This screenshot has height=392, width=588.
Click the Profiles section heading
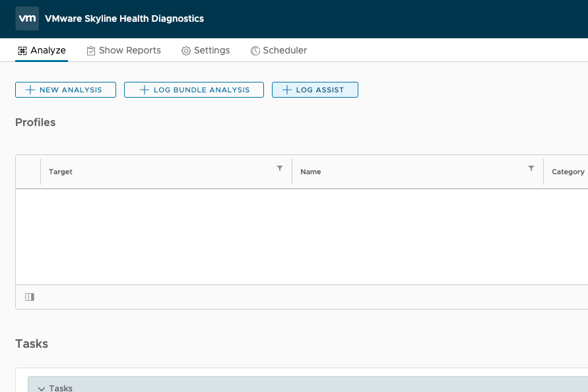click(35, 122)
